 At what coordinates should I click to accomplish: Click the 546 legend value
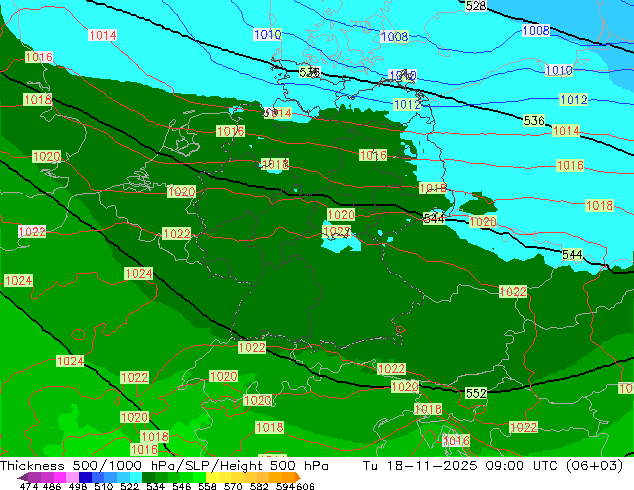(182, 486)
